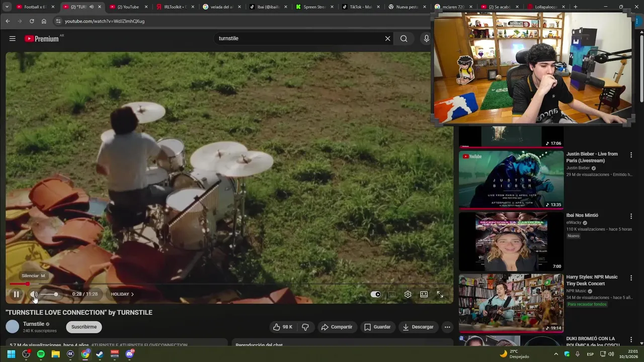Open options menu for 'Ibai Nos Mintió'
Viewport: 644px width, 362px height.
coord(631,216)
